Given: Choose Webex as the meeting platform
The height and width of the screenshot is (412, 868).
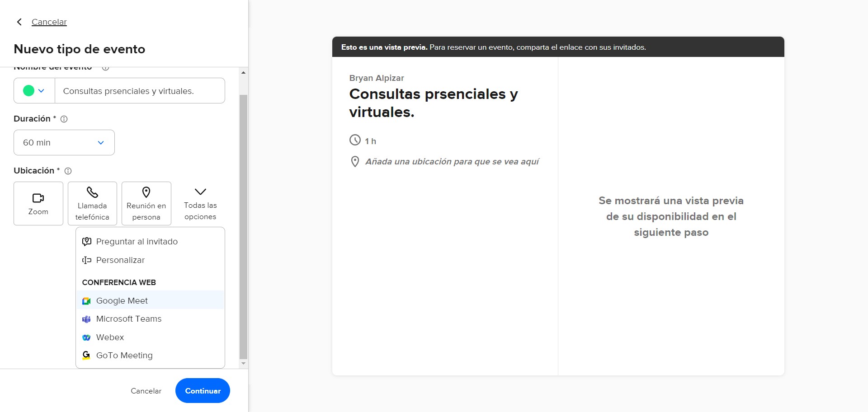Looking at the screenshot, I should (x=110, y=337).
